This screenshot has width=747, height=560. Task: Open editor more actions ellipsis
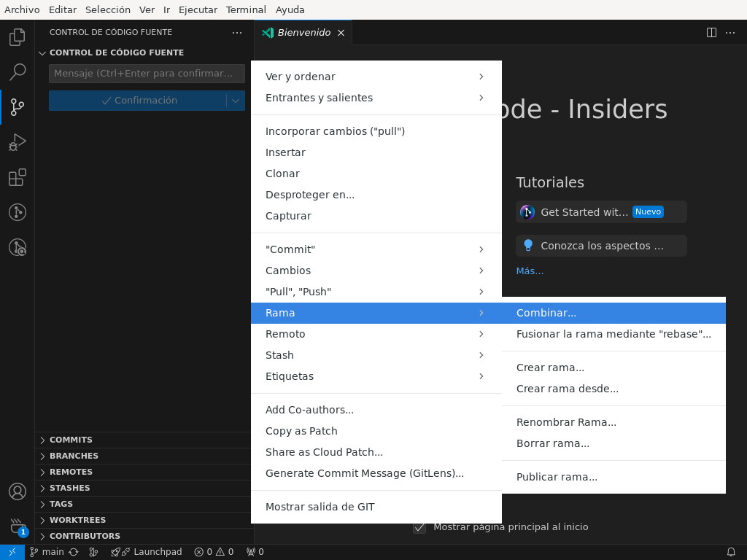tap(729, 32)
